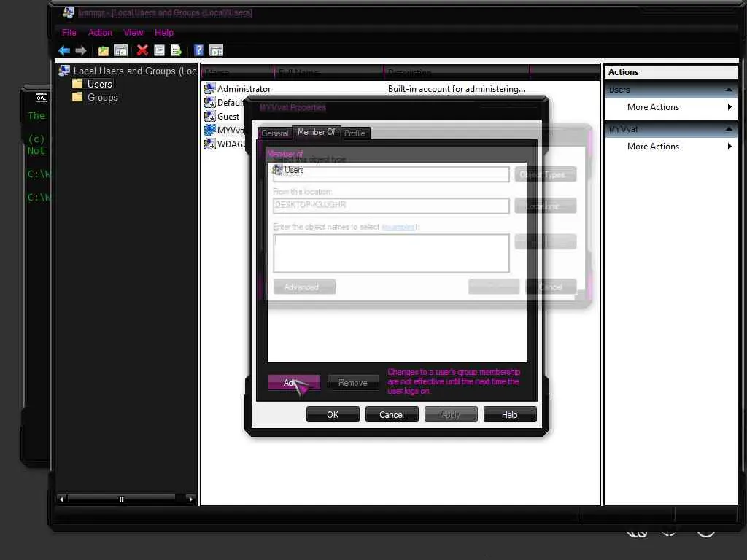Select the Groups node in tree

click(x=102, y=97)
